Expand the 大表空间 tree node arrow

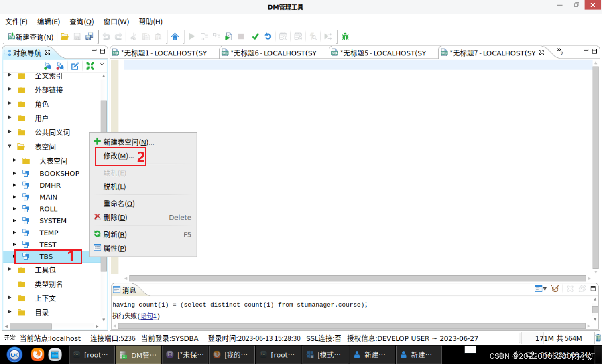(x=14, y=160)
